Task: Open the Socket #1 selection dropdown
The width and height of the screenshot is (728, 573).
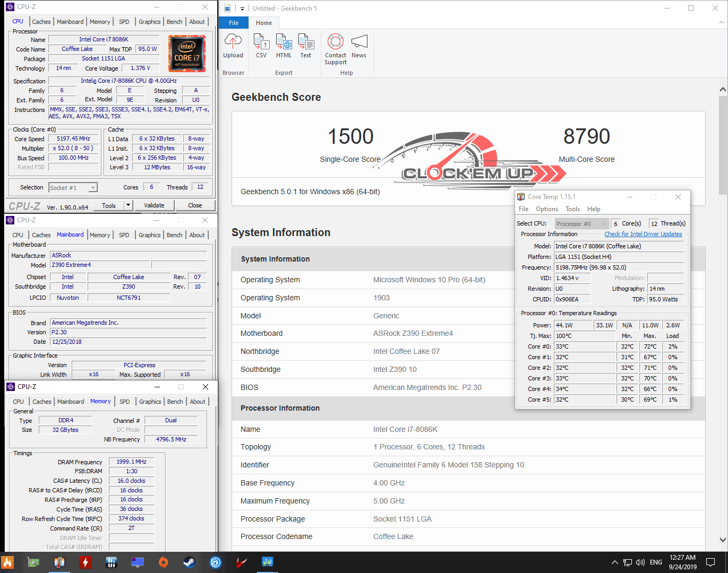Action: pyautogui.click(x=93, y=188)
